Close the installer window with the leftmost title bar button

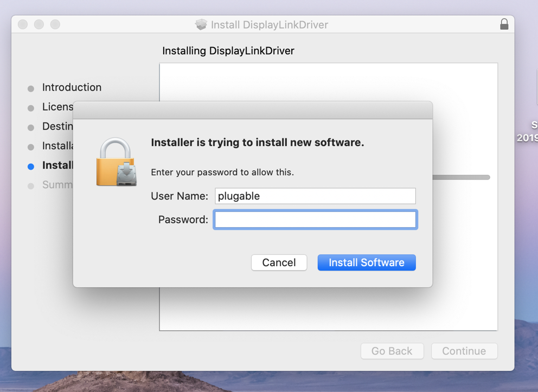[23, 24]
